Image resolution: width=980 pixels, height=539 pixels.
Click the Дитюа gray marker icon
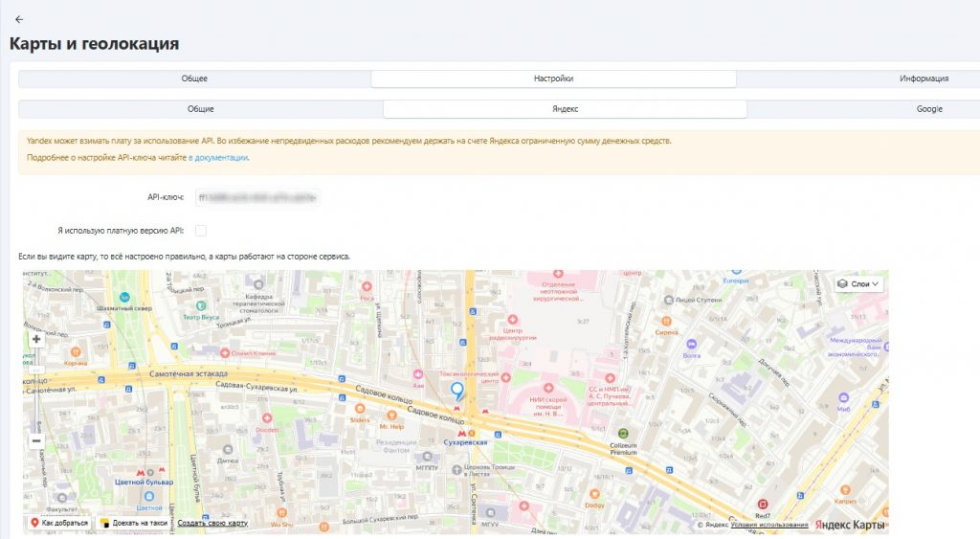pos(228,450)
